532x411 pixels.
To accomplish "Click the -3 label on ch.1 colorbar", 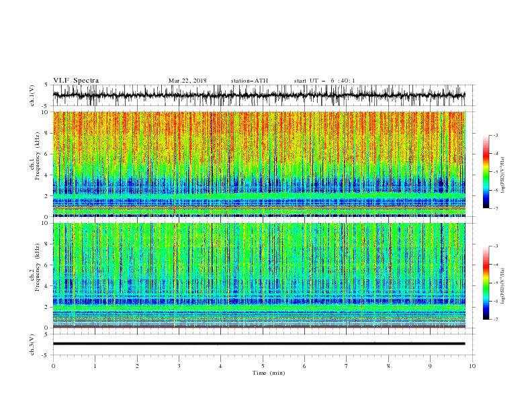I will click(x=495, y=135).
